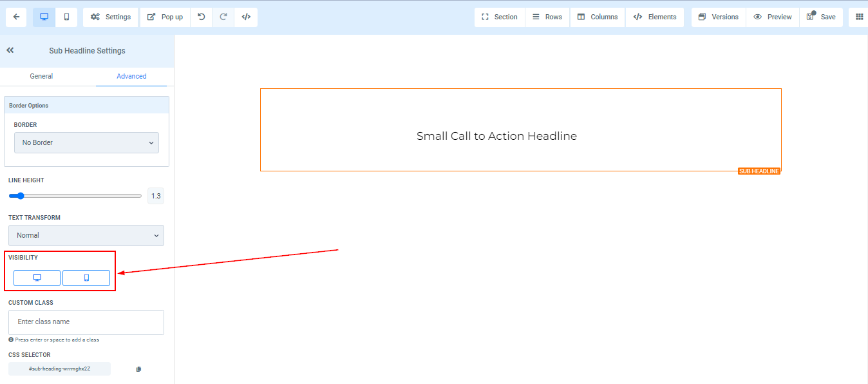This screenshot has width=868, height=384.
Task: Toggle mobile visibility for sub headline
Action: click(86, 278)
